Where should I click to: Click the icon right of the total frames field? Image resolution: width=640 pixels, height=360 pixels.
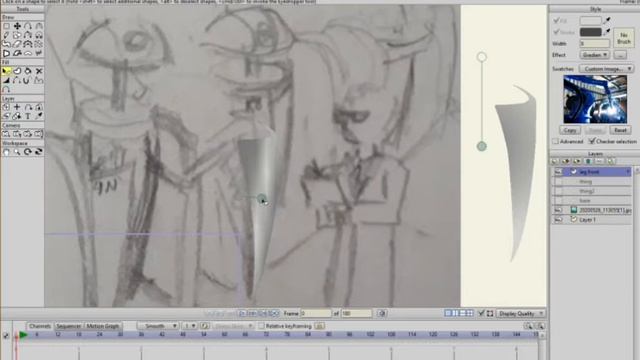point(382,313)
